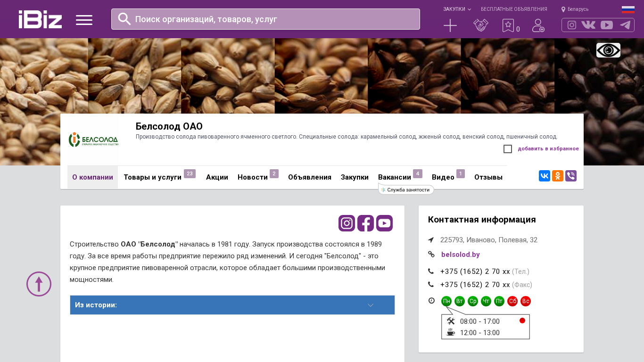The width and height of the screenshot is (644, 362).
Task: Switch to the Акции tab
Action: [x=217, y=177]
